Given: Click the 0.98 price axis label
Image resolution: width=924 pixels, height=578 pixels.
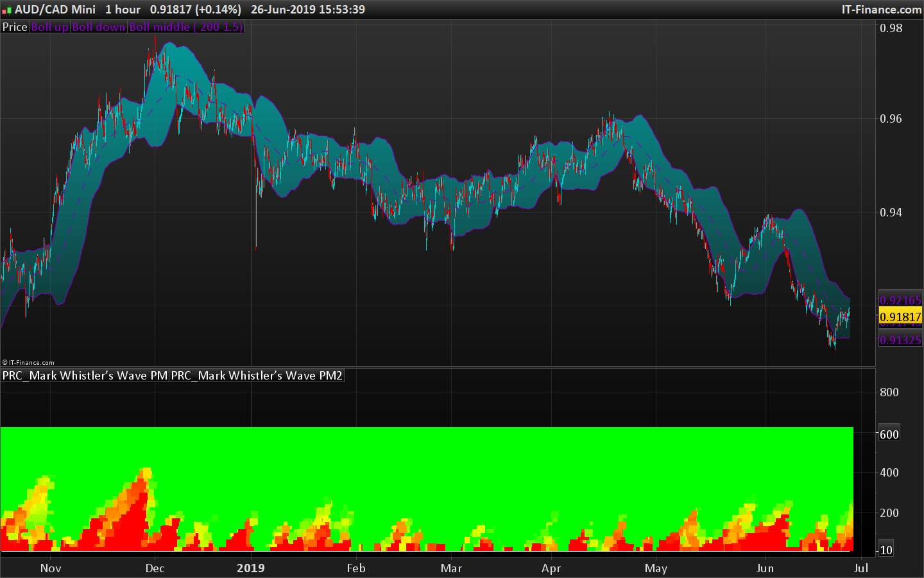Looking at the screenshot, I should [x=891, y=28].
